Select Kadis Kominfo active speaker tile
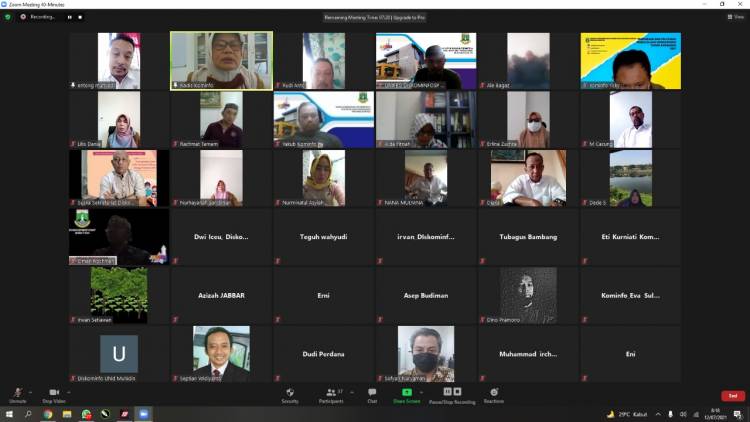This screenshot has width=750, height=422. [221, 61]
